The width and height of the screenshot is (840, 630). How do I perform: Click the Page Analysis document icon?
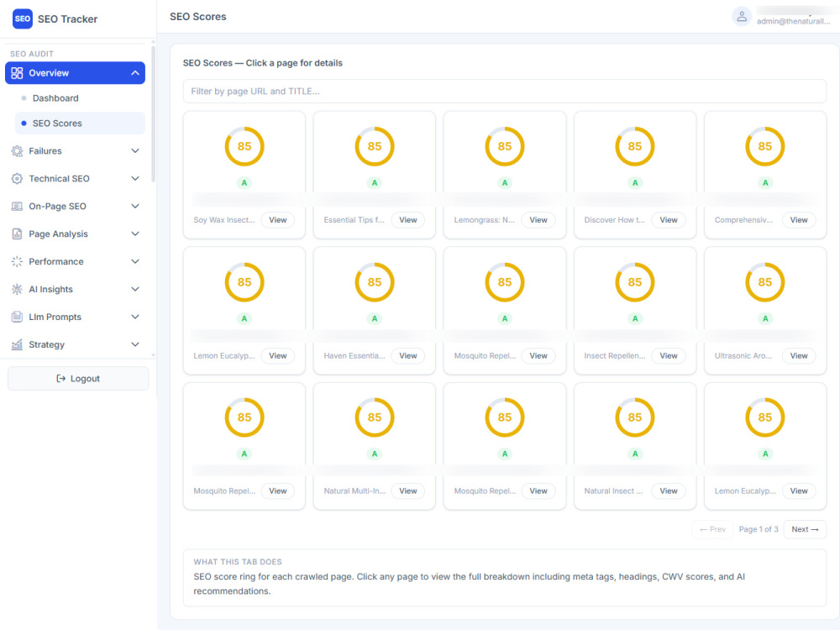(x=17, y=234)
